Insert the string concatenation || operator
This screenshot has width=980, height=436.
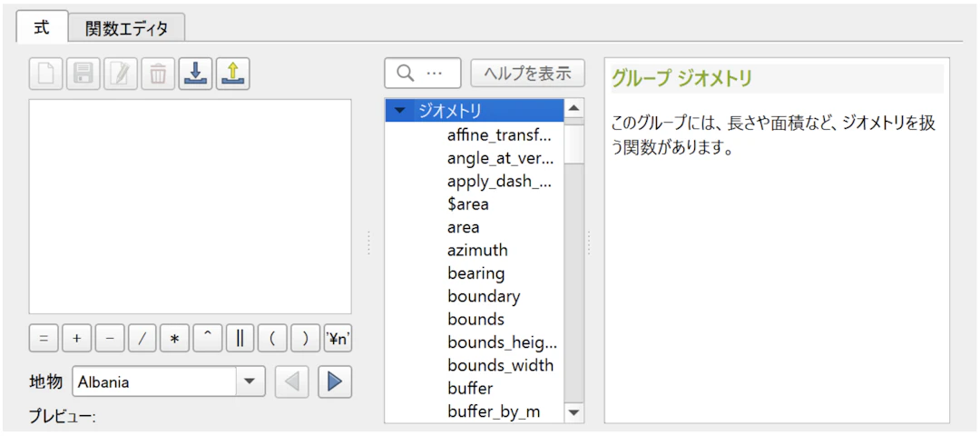point(240,339)
